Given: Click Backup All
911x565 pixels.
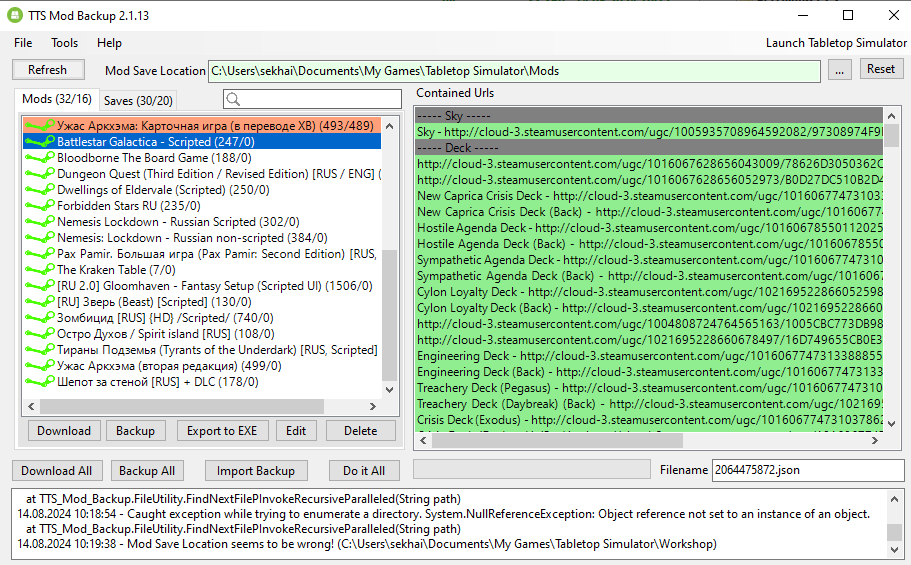Looking at the screenshot, I should [147, 471].
